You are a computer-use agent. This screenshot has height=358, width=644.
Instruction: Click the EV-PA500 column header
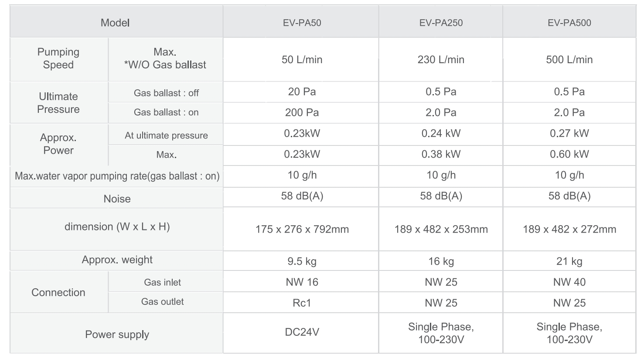point(569,23)
